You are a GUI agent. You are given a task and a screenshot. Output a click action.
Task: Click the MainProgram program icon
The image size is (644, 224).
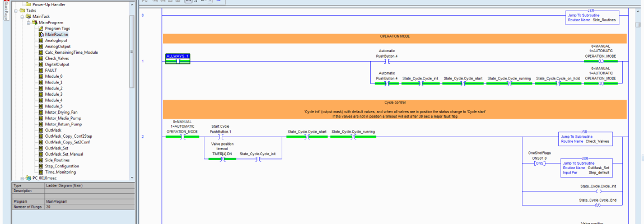point(35,22)
